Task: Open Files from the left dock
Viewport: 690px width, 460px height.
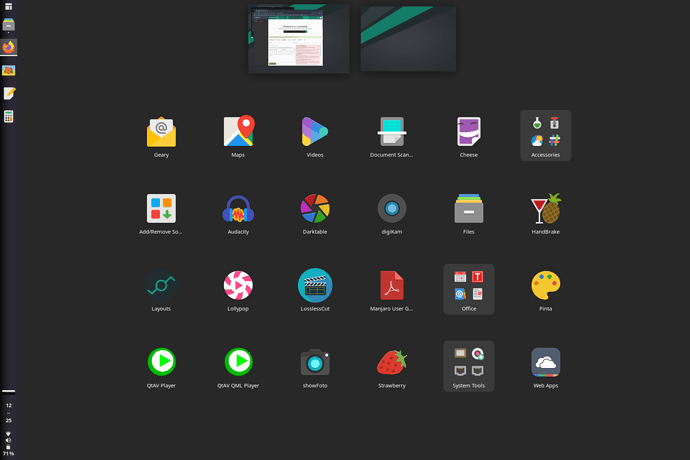Action: 8,25
